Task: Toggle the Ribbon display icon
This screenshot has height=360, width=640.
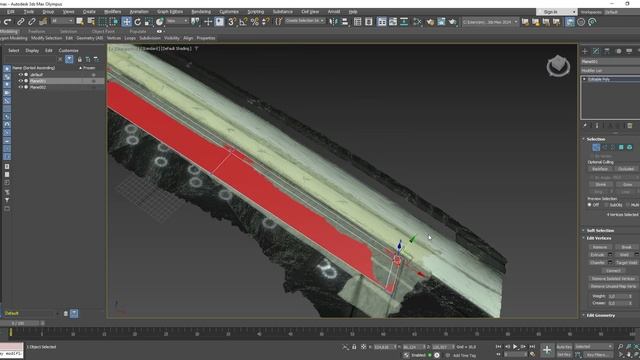Action: click(x=382, y=22)
